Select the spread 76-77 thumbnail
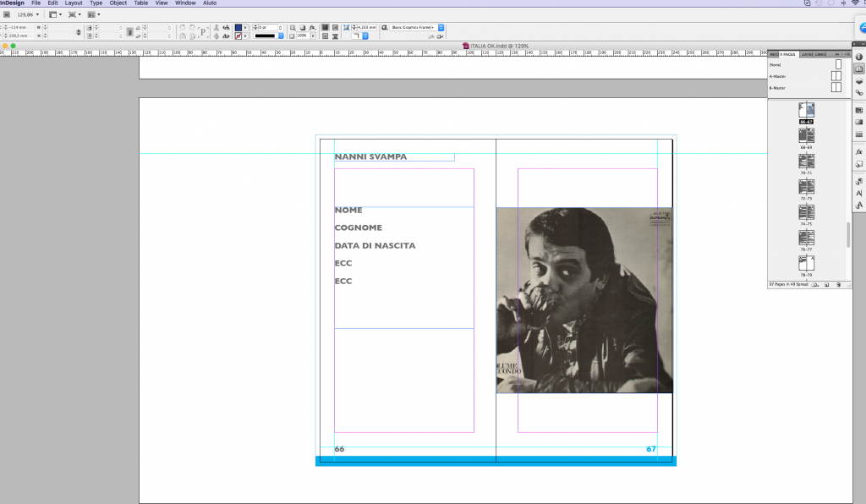The height and width of the screenshot is (504, 866). [x=806, y=238]
